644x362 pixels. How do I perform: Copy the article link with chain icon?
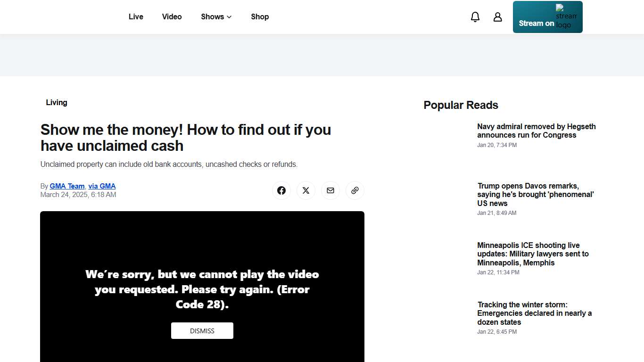(x=355, y=190)
